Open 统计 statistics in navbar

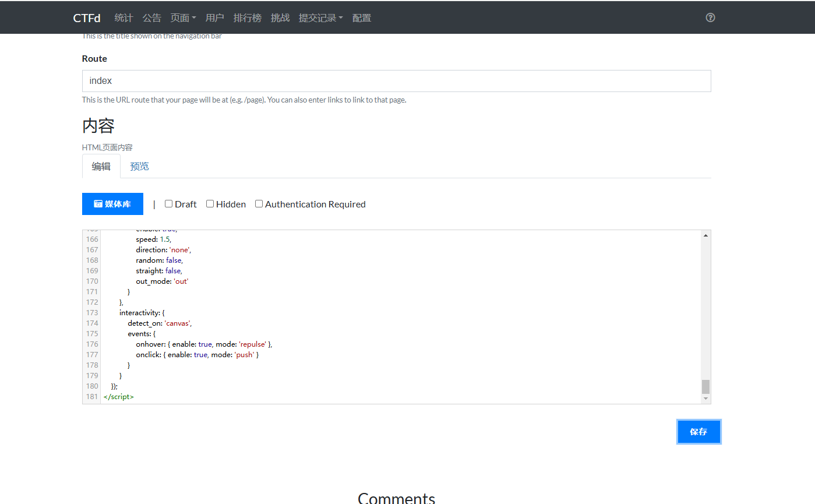[x=124, y=18]
